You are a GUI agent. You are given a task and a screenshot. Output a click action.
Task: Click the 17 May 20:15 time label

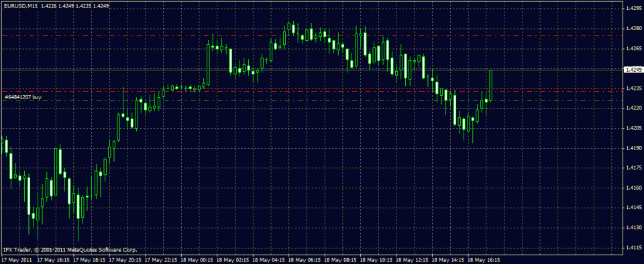pos(125,260)
